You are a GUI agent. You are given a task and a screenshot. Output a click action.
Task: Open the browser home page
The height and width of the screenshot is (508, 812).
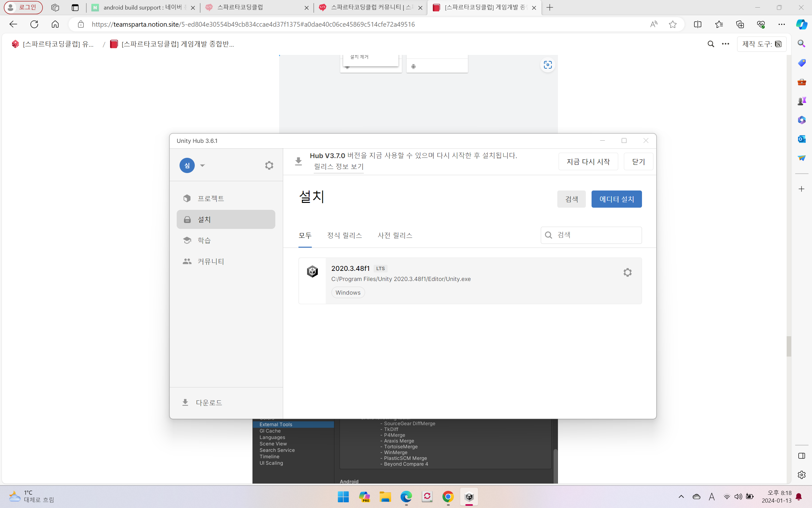pos(55,24)
